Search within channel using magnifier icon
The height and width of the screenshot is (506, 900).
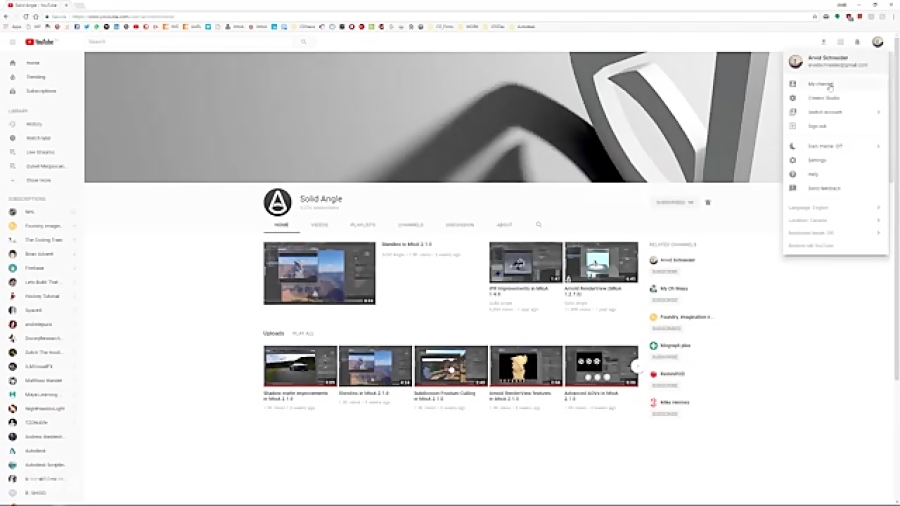click(x=538, y=225)
